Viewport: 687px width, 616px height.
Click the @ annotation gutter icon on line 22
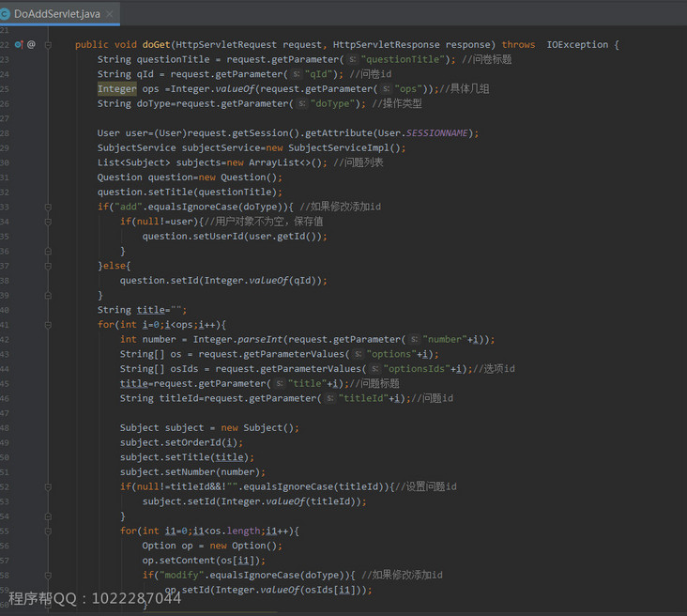(x=32, y=44)
